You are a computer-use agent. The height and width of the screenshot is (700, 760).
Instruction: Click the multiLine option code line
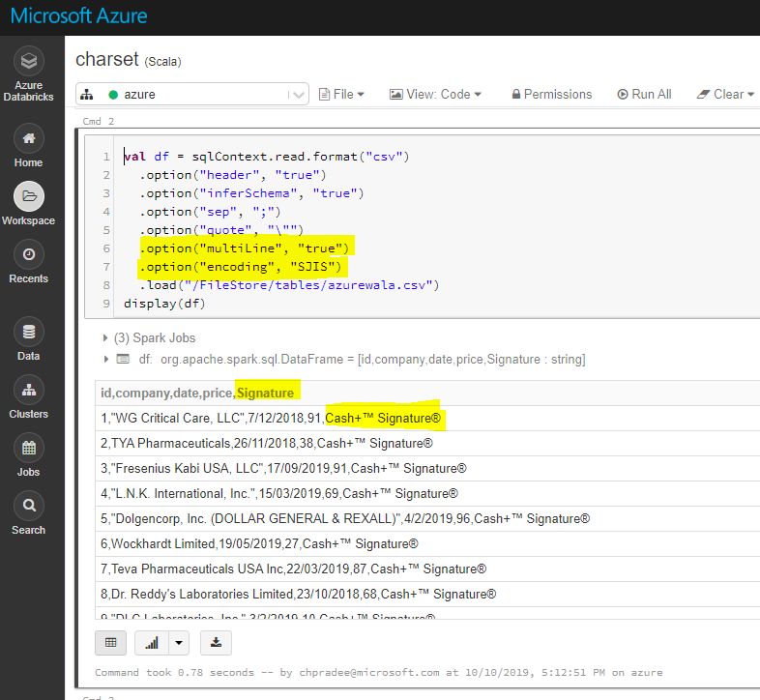[x=245, y=248]
